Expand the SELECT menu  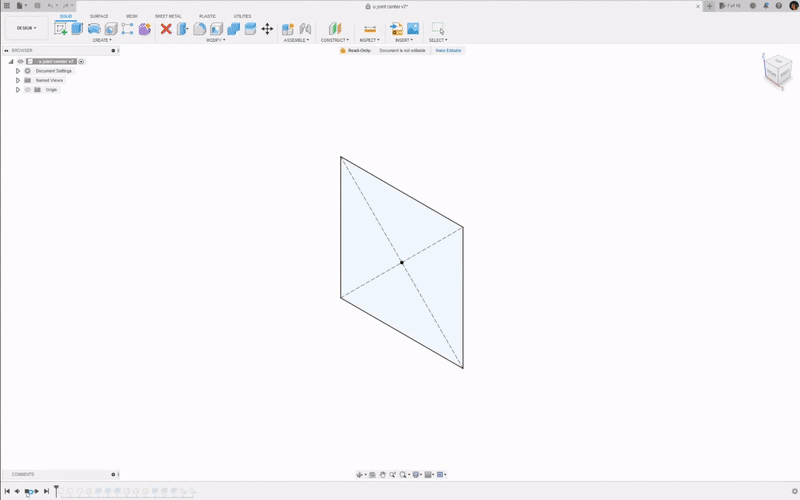click(x=438, y=40)
